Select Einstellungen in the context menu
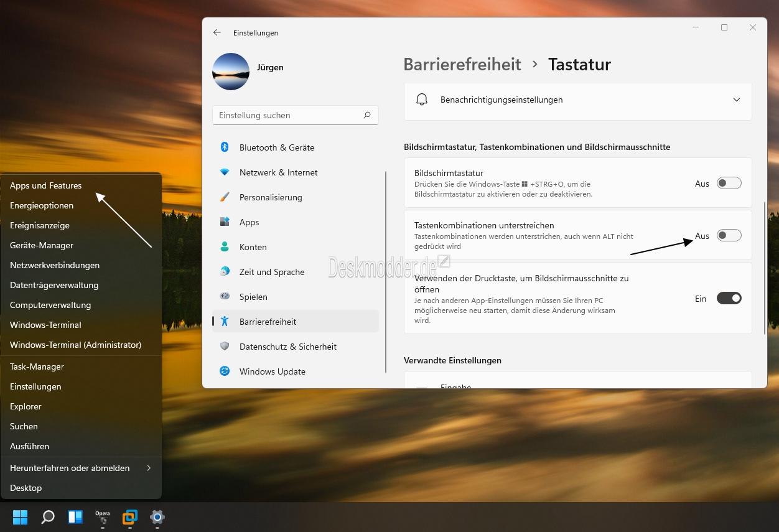Viewport: 779px width, 532px height. click(x=82, y=386)
